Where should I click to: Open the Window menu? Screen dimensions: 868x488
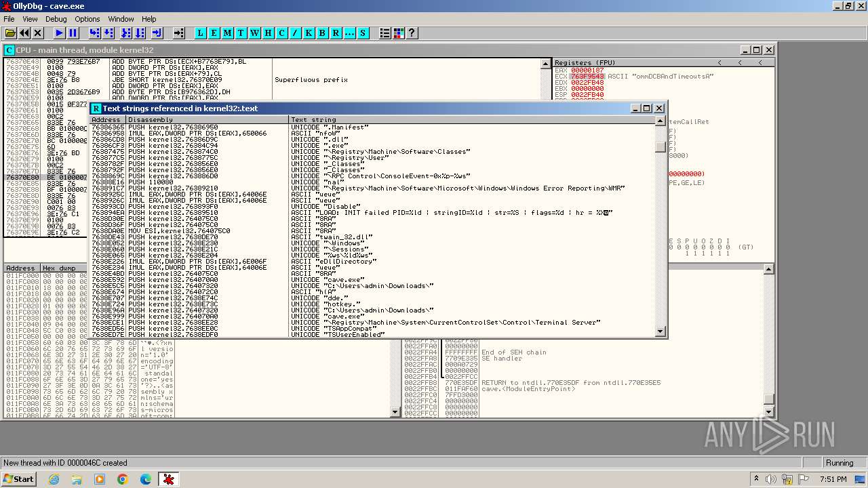pyautogui.click(x=121, y=19)
